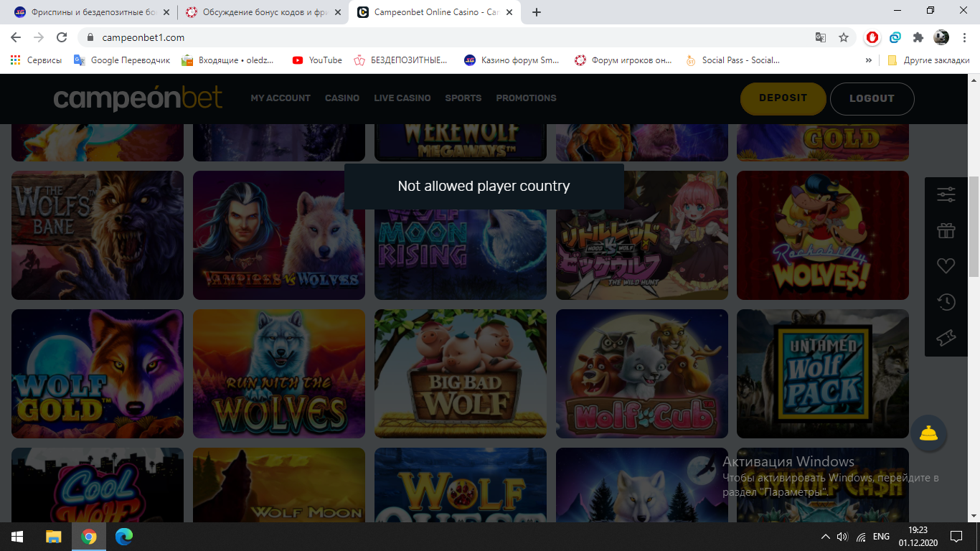
Task: Open the casino filter settings sidebar icon
Action: click(x=946, y=194)
